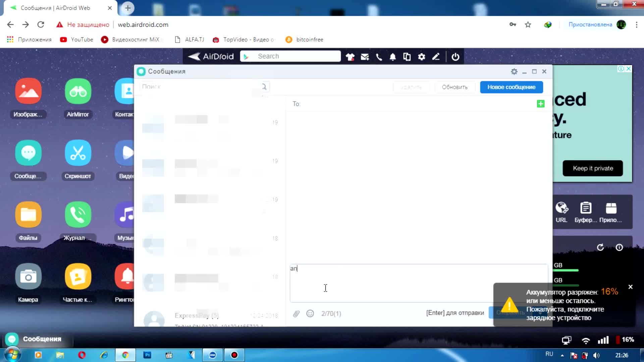Click the power sign-out icon in AirDroid toolbar
The width and height of the screenshot is (644, 362).
(x=455, y=57)
